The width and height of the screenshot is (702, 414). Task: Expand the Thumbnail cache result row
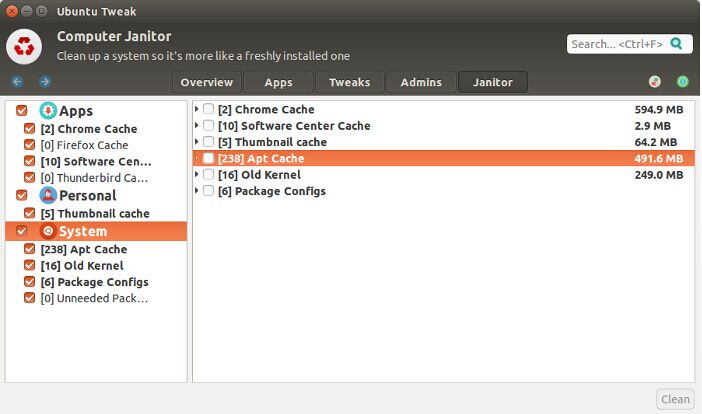click(x=197, y=141)
